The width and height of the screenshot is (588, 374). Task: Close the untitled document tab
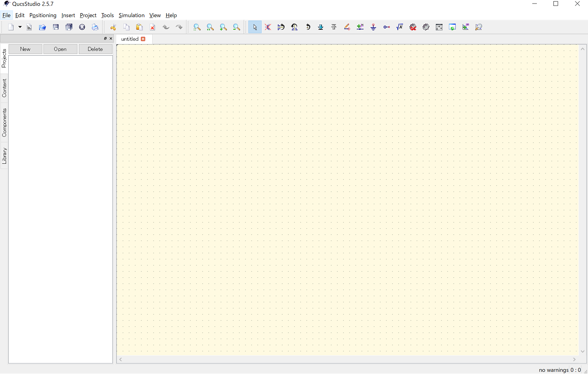point(143,39)
